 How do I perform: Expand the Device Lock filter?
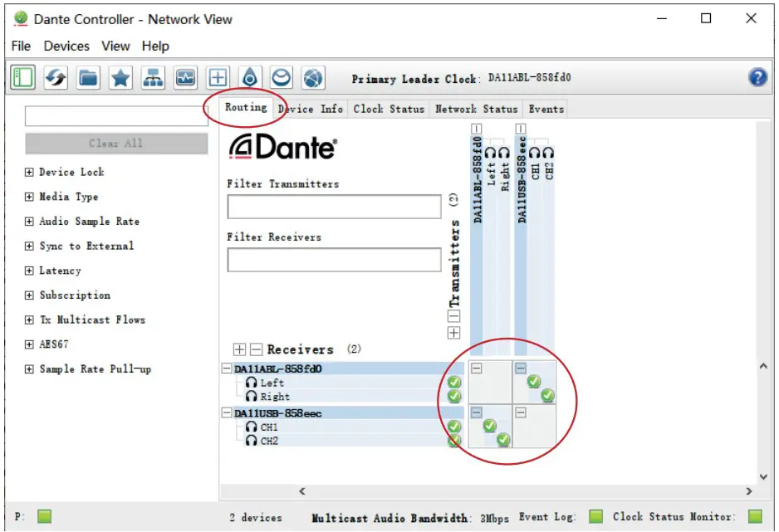pyautogui.click(x=29, y=172)
